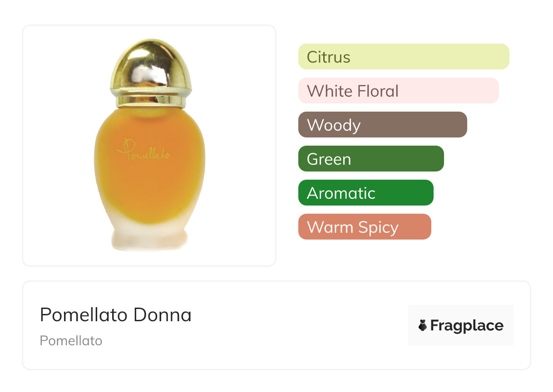Click the frosted white base of the bottle

click(x=150, y=238)
